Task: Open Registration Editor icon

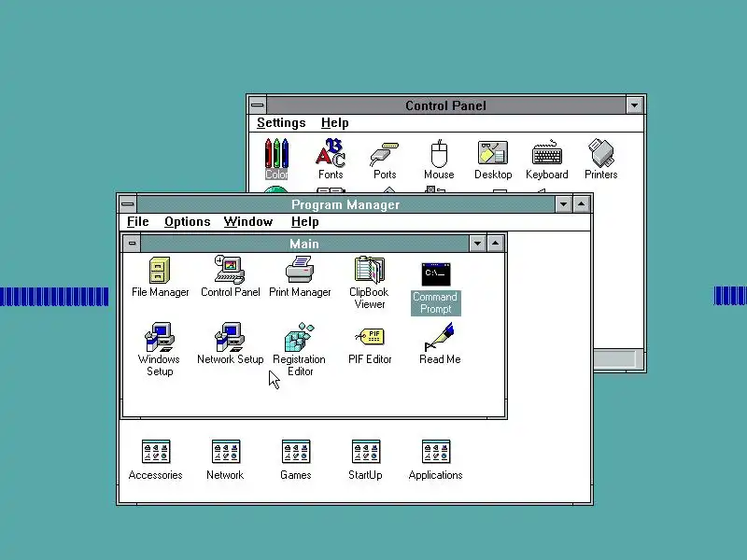Action: click(x=300, y=337)
